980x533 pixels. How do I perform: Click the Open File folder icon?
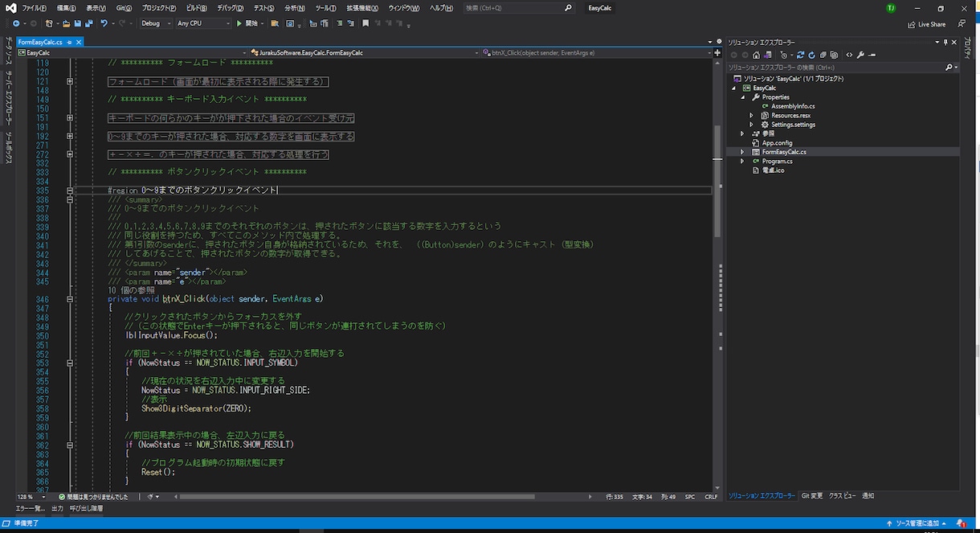[x=66, y=23]
